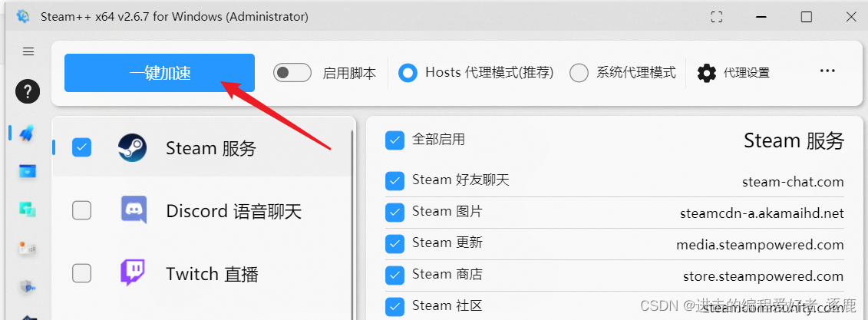Click the service list vertical scrollbar
The height and width of the screenshot is (320, 868).
[353, 224]
